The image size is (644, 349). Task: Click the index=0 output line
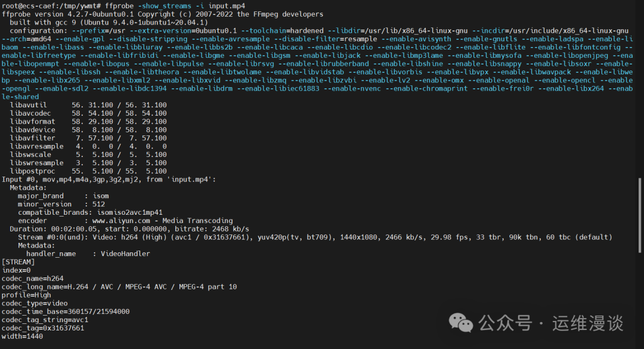(x=16, y=270)
